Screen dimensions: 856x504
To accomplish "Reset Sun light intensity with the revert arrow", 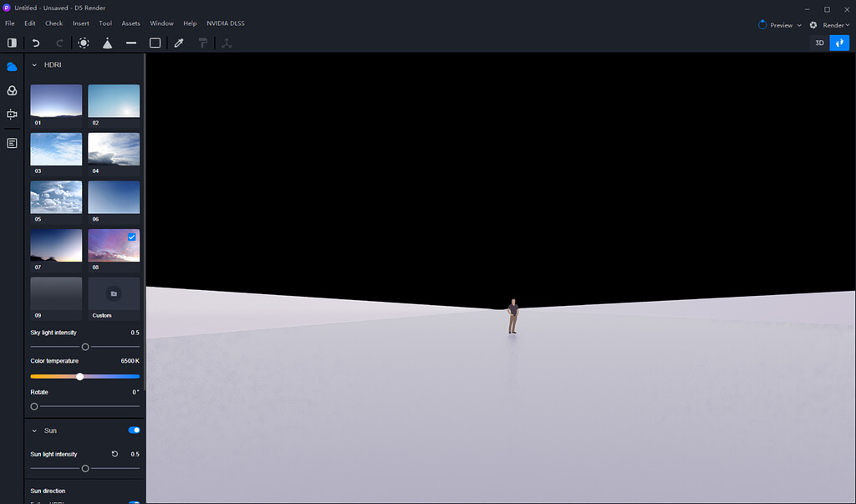I will pyautogui.click(x=115, y=454).
